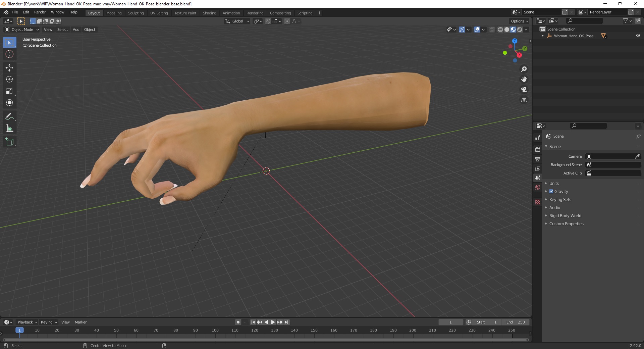Click the outliner filter funnel icon
Viewport: 644px width, 349px height.
click(625, 21)
